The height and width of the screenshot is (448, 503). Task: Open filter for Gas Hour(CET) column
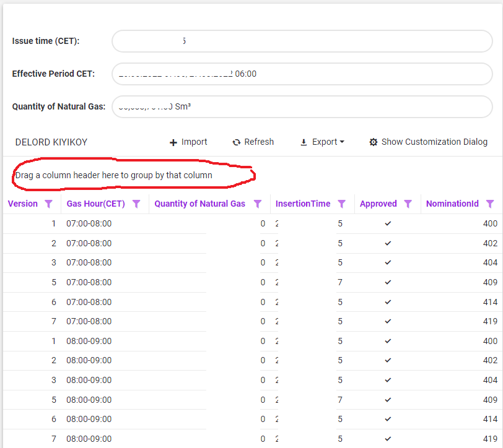click(137, 204)
